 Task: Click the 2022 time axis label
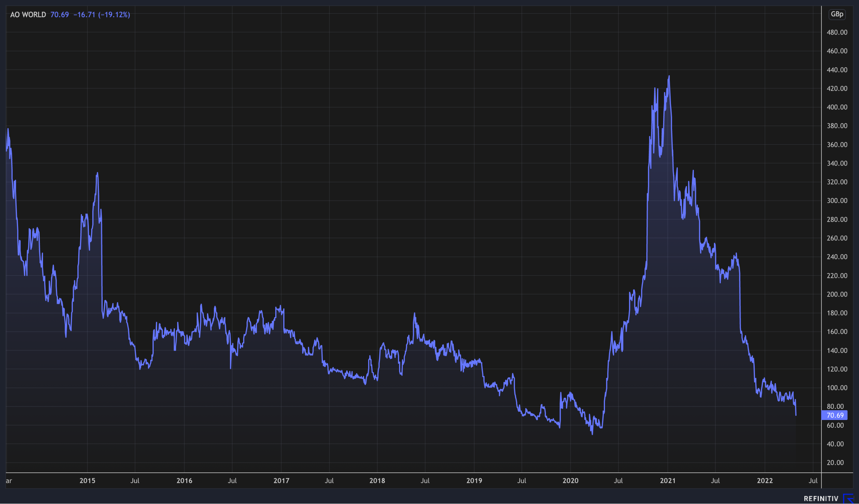(765, 481)
